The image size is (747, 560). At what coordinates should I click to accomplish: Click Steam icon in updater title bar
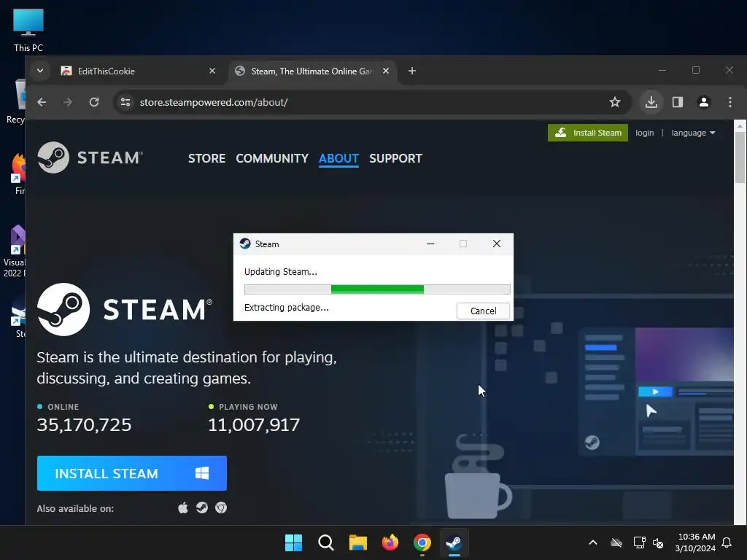[245, 244]
